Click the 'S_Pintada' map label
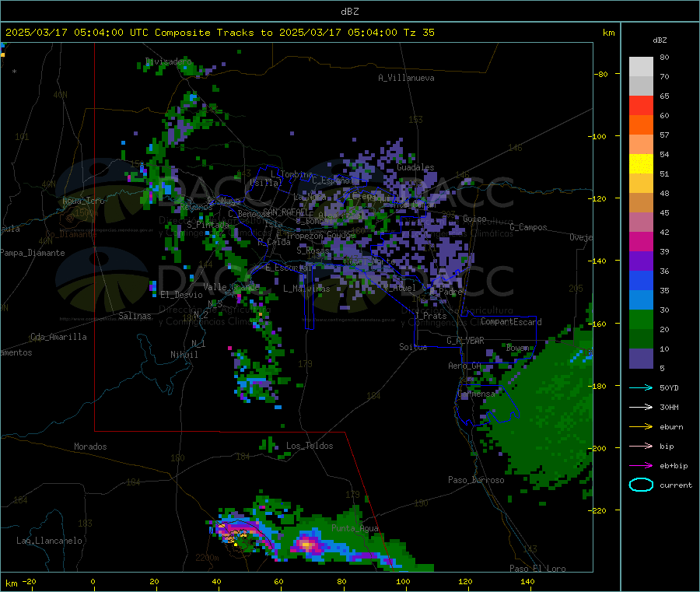Viewport: 700px width, 592px height. 208,225
